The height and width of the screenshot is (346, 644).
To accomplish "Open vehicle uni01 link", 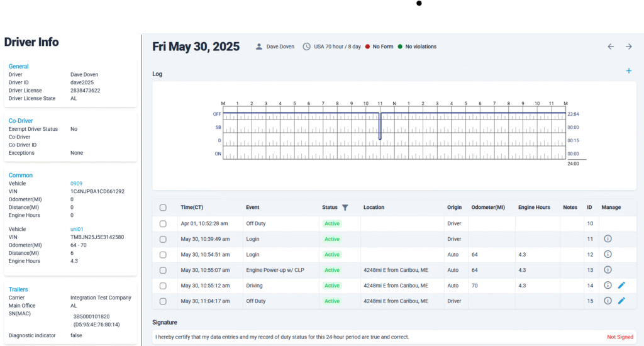I will click(77, 230).
